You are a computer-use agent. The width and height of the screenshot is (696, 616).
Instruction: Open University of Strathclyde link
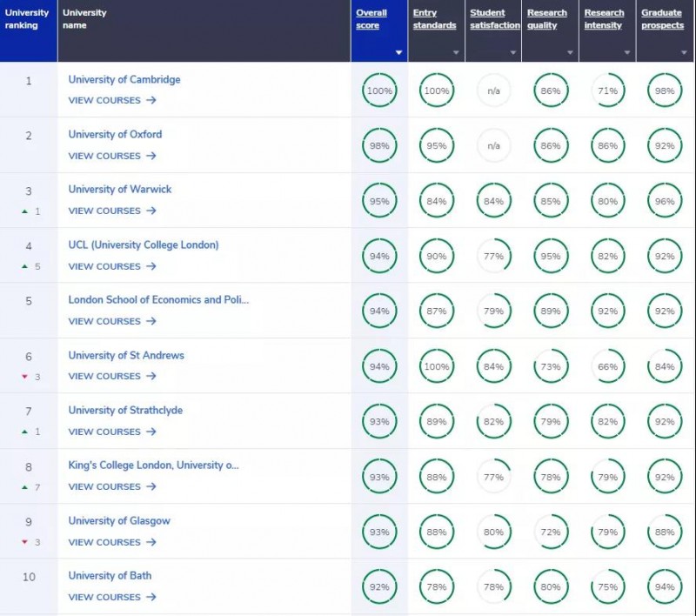click(x=125, y=411)
